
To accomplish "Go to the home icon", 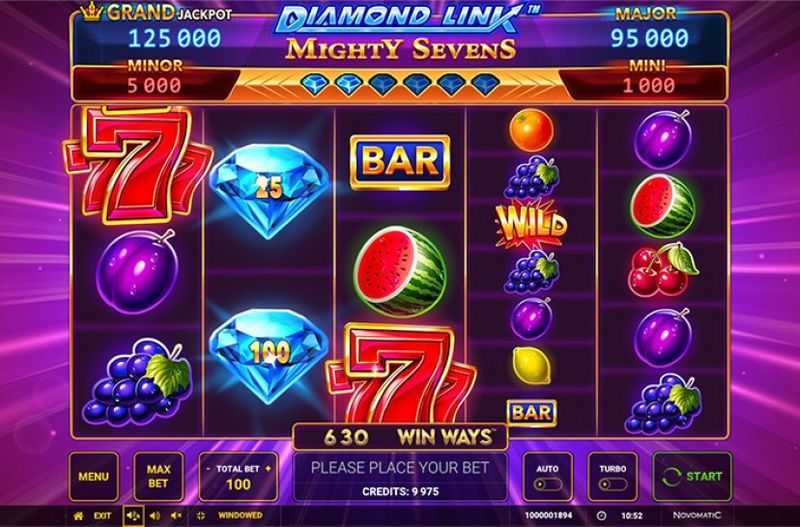I will pyautogui.click(x=78, y=516).
